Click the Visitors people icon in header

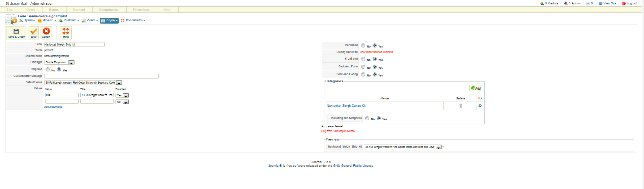[x=542, y=3]
